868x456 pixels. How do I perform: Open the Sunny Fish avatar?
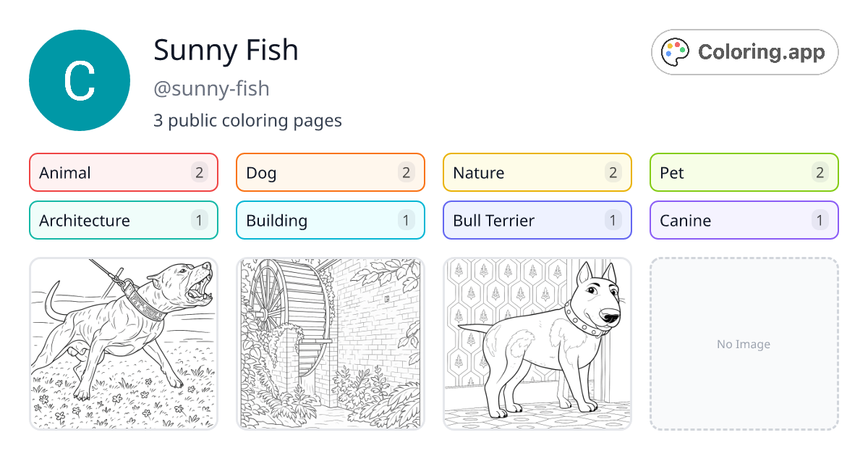pos(79,80)
